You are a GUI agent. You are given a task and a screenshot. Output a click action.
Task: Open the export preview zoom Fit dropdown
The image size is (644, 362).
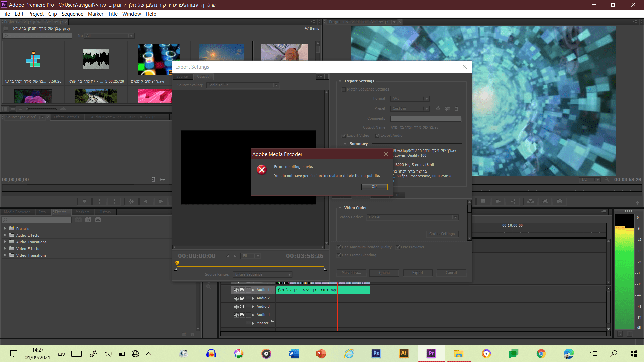point(251,256)
